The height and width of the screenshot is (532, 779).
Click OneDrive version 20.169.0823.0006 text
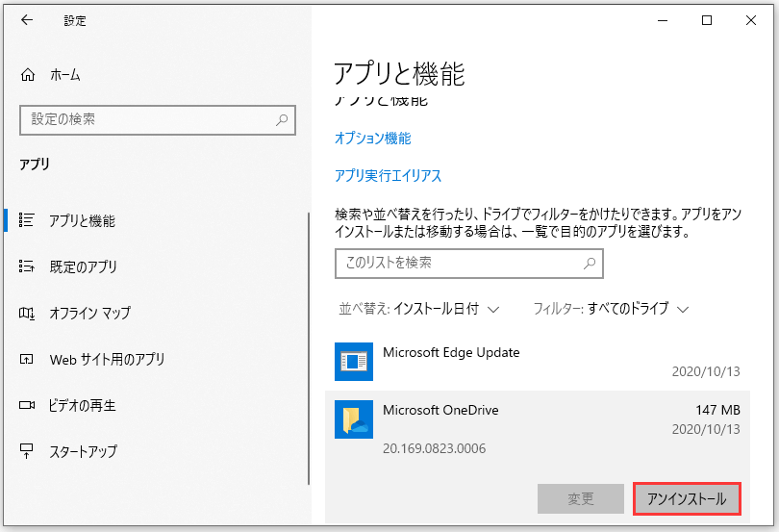pos(434,448)
